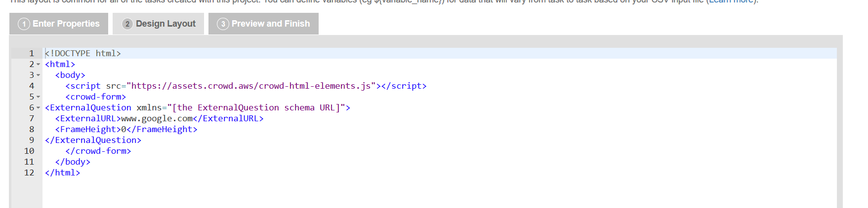Collapse the ExternalQuestion fold arrow on line 6
Screen dimensions: 868x208
(39, 108)
